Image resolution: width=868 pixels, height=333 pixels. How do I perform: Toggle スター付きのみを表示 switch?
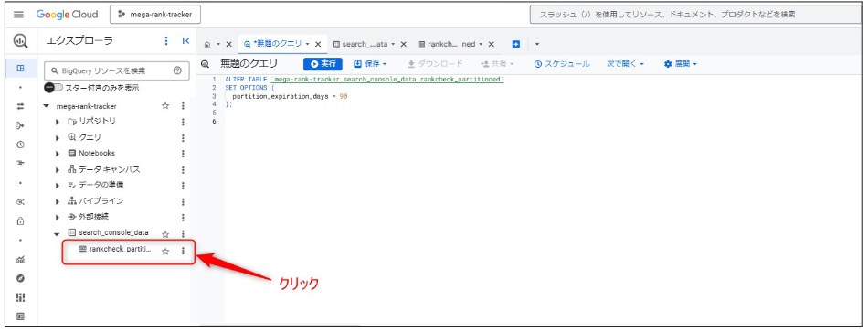click(x=54, y=88)
